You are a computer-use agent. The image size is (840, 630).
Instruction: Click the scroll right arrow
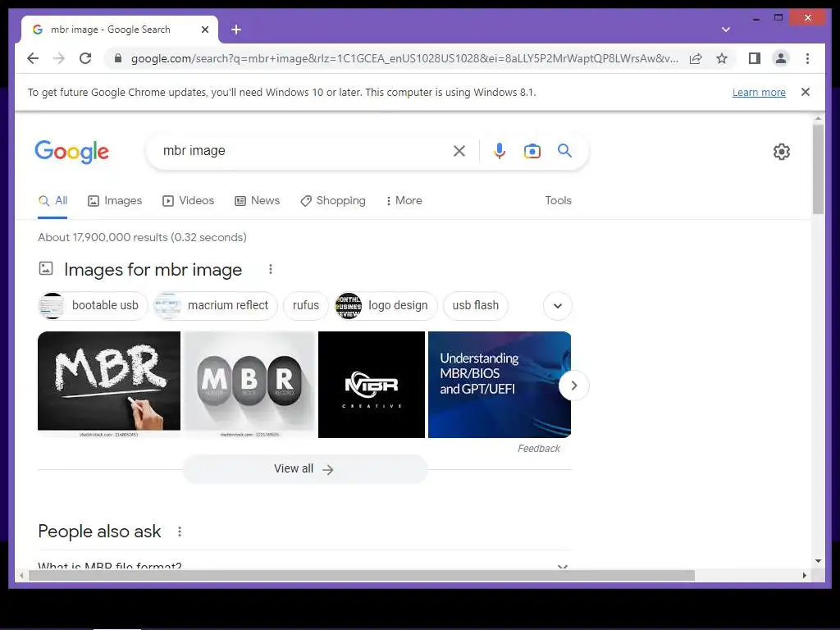click(804, 576)
